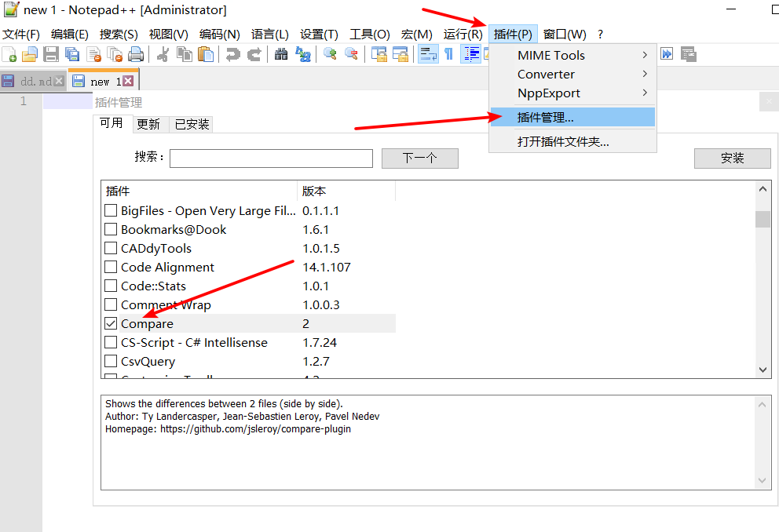The height and width of the screenshot is (532, 779).
Task: Choose 插件管理... from plugins menu
Action: (x=572, y=117)
